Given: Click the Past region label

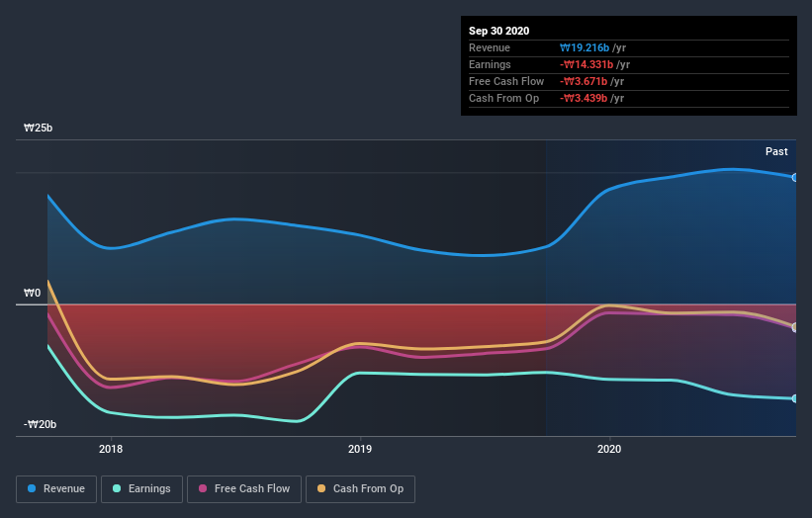Looking at the screenshot, I should tap(776, 151).
